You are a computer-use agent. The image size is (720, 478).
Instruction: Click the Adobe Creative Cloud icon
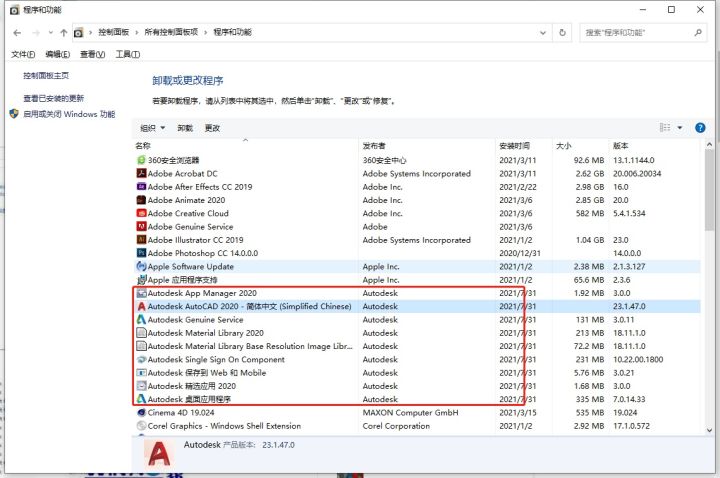coord(141,213)
